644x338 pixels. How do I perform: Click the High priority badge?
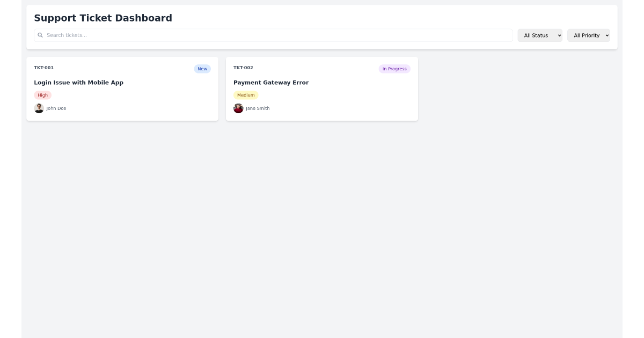(x=42, y=95)
